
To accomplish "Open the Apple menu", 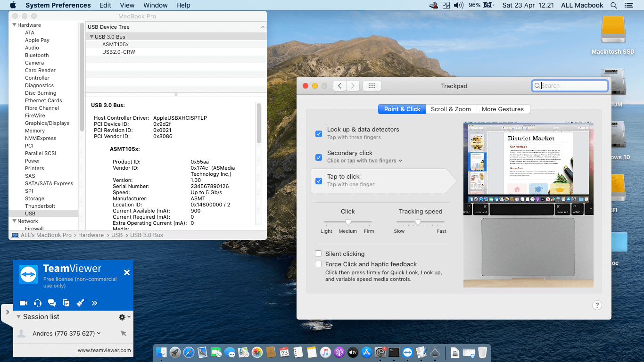I will [13, 5].
